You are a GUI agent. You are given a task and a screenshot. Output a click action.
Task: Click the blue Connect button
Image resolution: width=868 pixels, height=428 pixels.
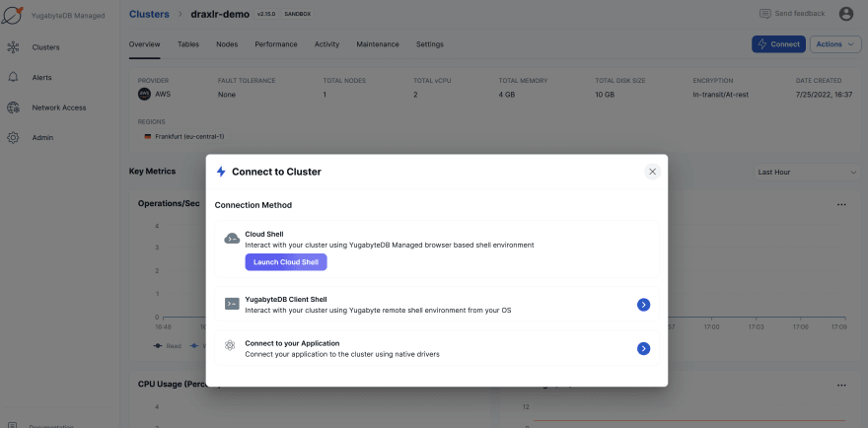point(778,44)
